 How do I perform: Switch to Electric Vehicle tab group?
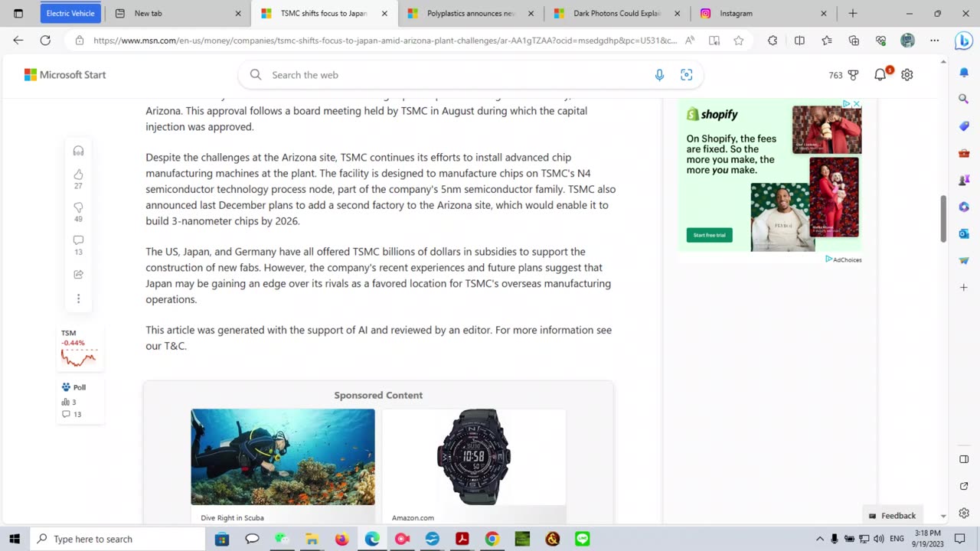[x=70, y=13]
